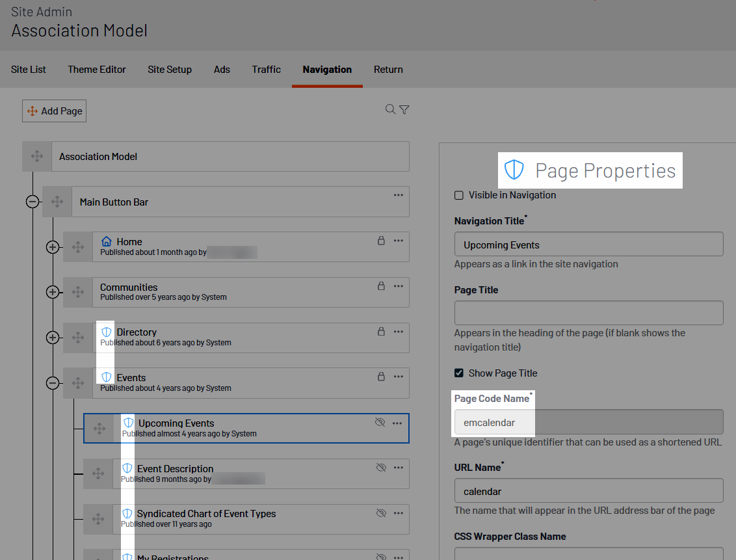Open the filter funnel icon

[404, 110]
